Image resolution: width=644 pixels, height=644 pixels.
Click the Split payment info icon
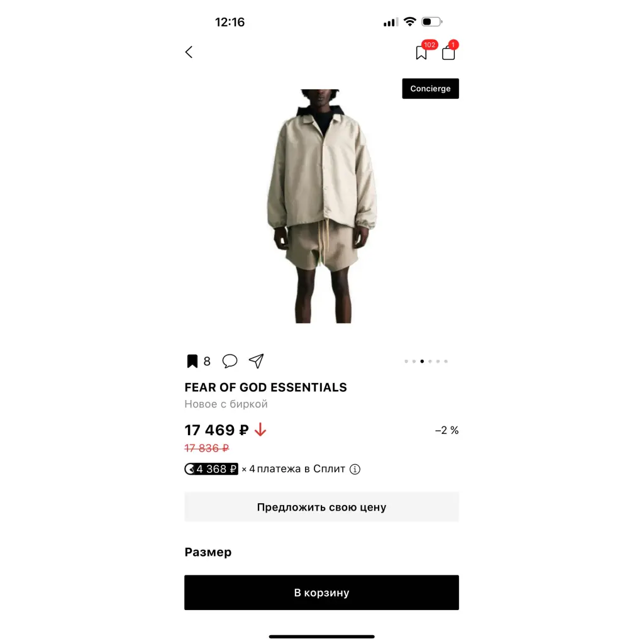[x=355, y=469]
